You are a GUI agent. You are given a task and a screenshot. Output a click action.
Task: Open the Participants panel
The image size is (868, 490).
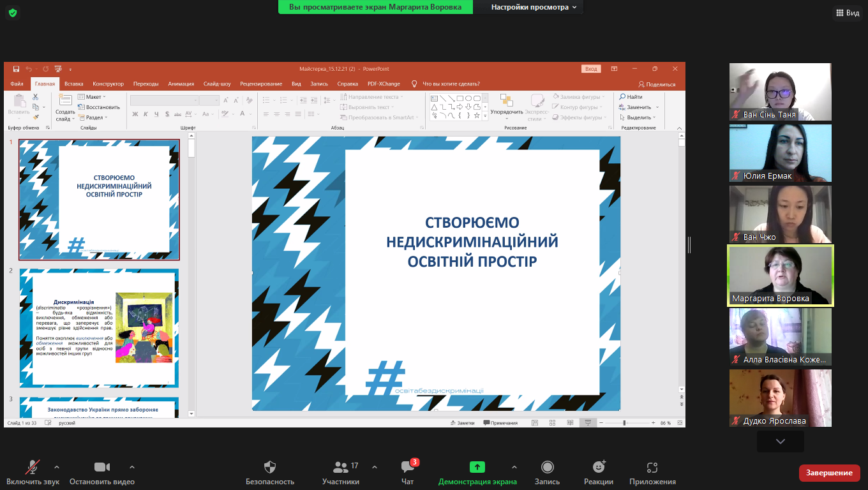click(341, 467)
